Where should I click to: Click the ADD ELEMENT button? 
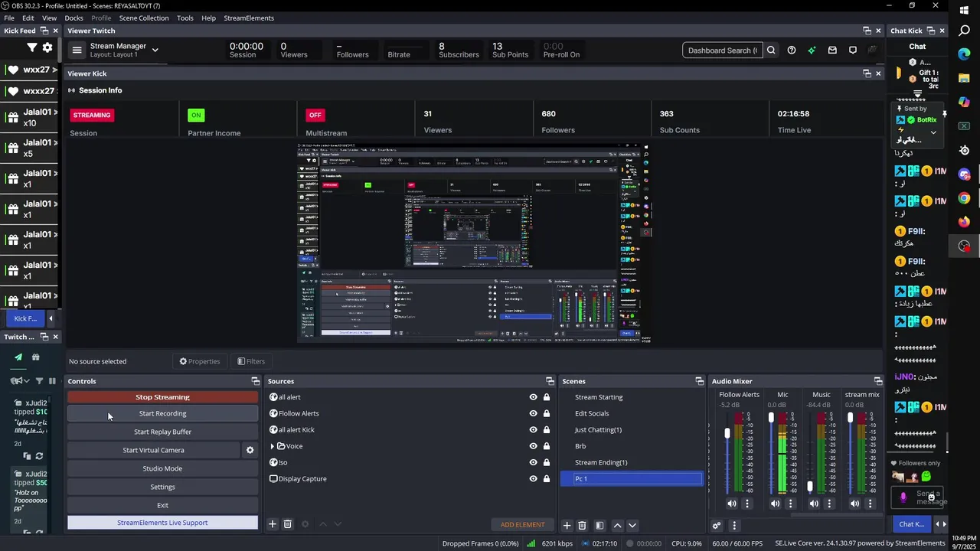[x=523, y=524]
